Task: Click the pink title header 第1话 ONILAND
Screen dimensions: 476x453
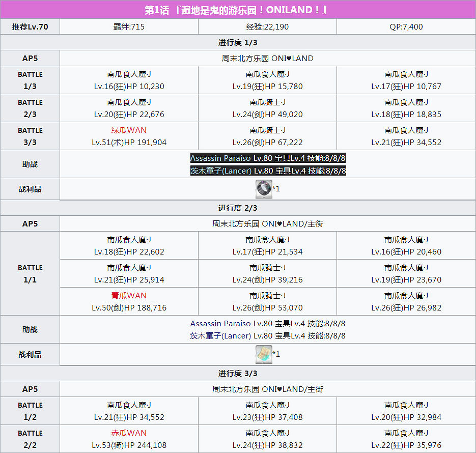Action: [238, 10]
